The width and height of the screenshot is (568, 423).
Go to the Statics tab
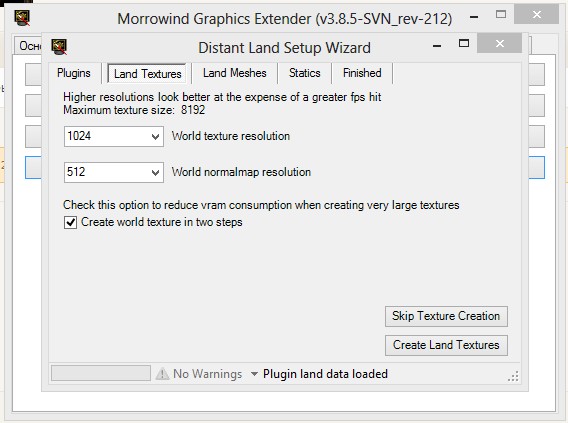pyautogui.click(x=305, y=73)
